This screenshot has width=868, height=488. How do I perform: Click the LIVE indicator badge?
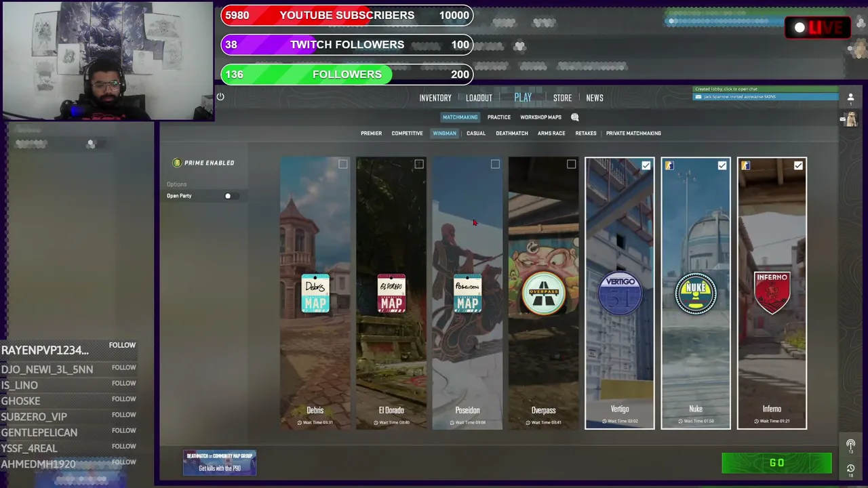pos(818,28)
